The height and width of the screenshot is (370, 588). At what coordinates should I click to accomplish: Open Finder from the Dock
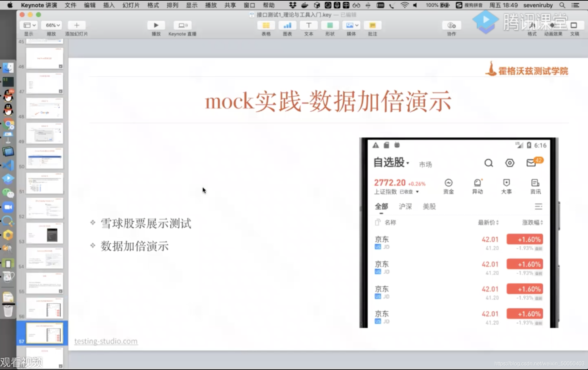[x=8, y=68]
